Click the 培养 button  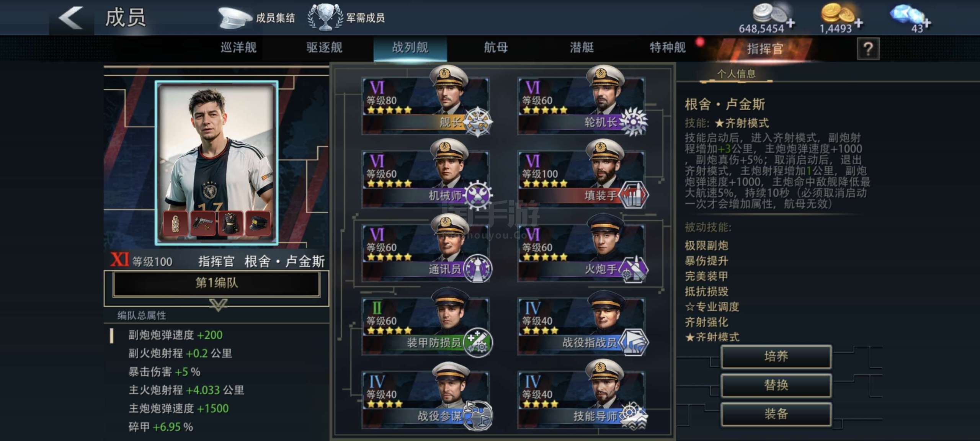point(776,356)
